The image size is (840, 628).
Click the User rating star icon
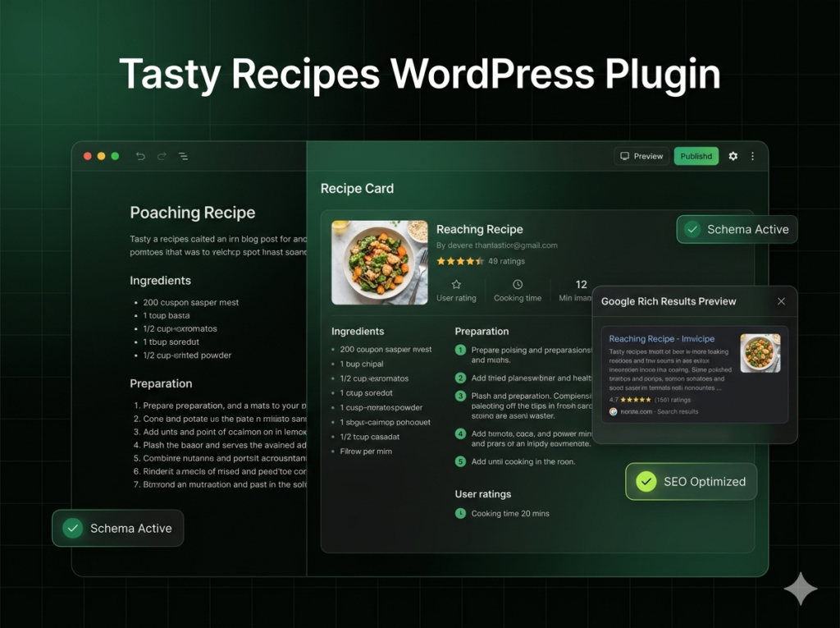click(456, 284)
